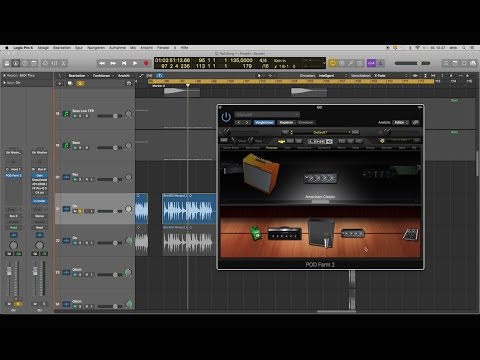Screen dimensions: 480x360
Task: Open the tracks area Ansicht dropdown
Action: coord(125,76)
